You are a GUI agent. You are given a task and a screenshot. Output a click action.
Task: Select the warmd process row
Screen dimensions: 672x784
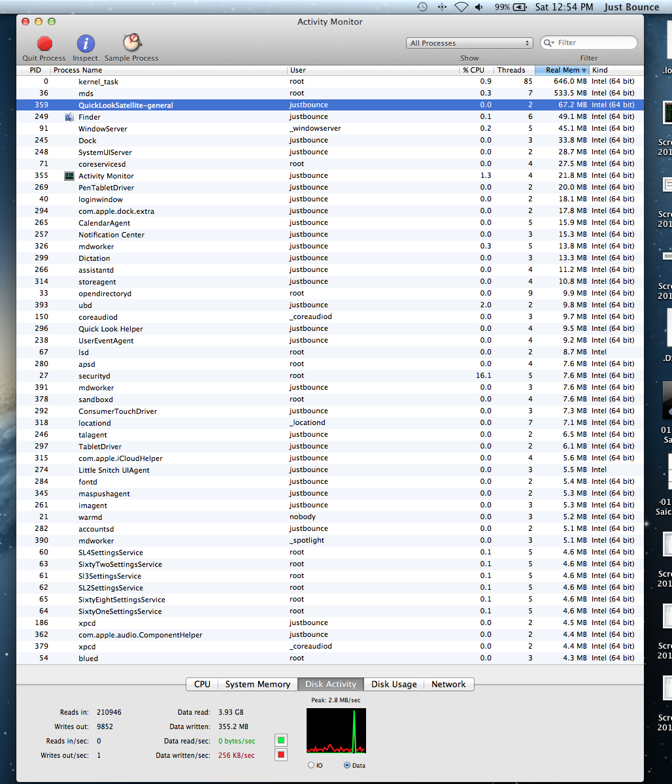click(330, 517)
